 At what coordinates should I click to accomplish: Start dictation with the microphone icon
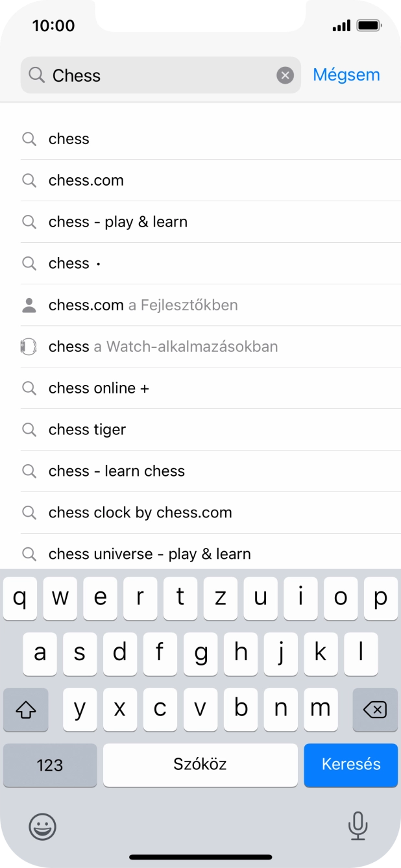coord(358,826)
